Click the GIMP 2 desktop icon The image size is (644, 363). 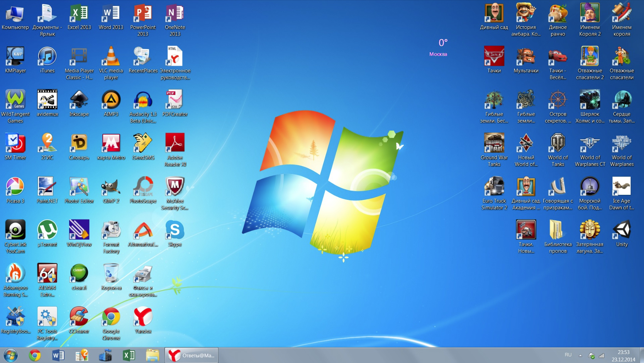(111, 191)
